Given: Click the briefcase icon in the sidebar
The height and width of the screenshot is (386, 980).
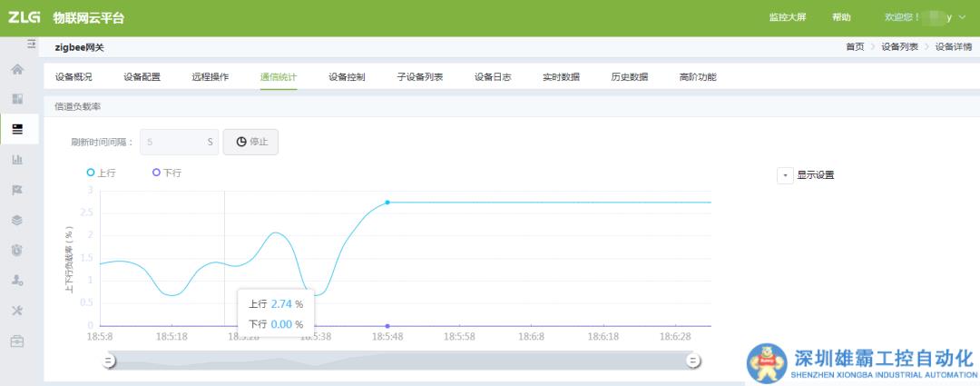Looking at the screenshot, I should tap(17, 341).
